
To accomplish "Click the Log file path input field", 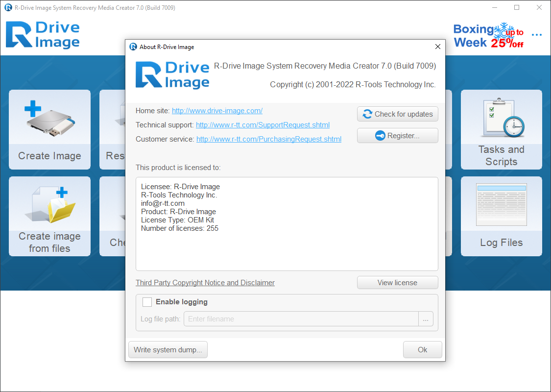I will 301,319.
